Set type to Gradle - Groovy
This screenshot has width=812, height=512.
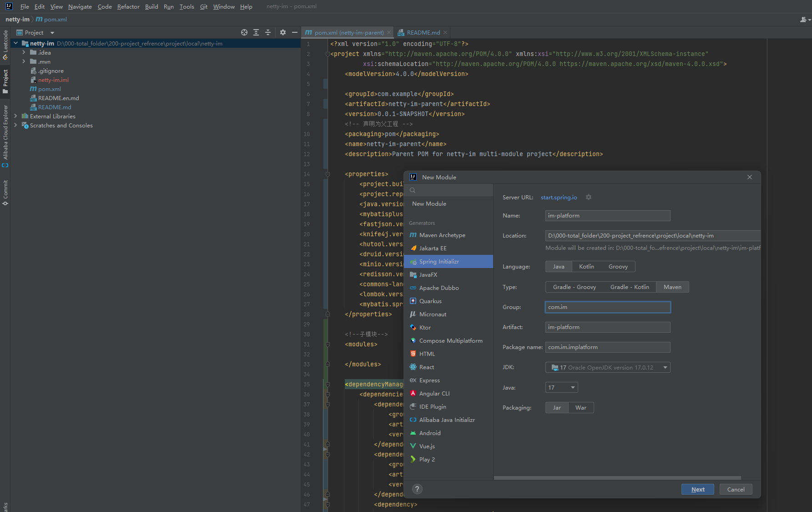tap(575, 287)
